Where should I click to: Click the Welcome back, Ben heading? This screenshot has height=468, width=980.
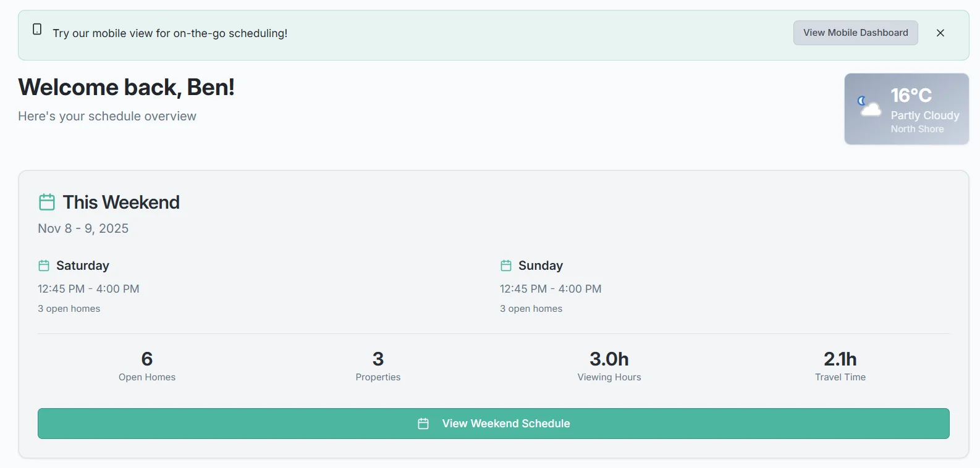click(x=126, y=87)
